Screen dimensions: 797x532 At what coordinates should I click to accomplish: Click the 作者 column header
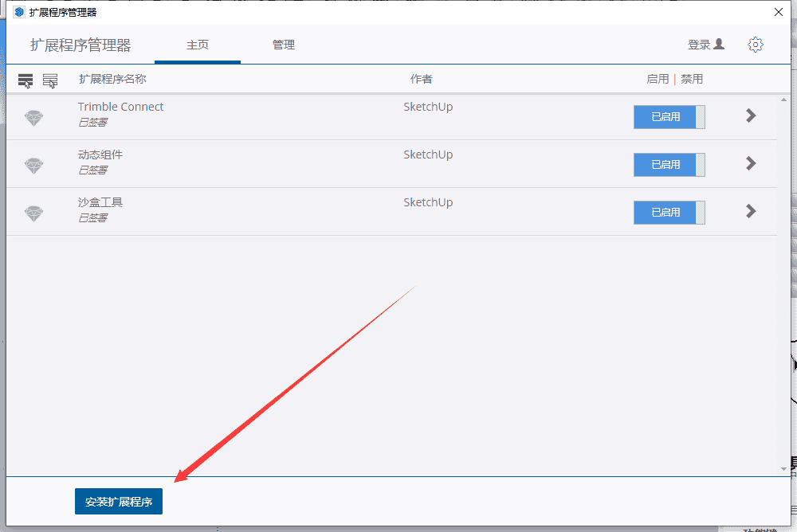click(422, 79)
